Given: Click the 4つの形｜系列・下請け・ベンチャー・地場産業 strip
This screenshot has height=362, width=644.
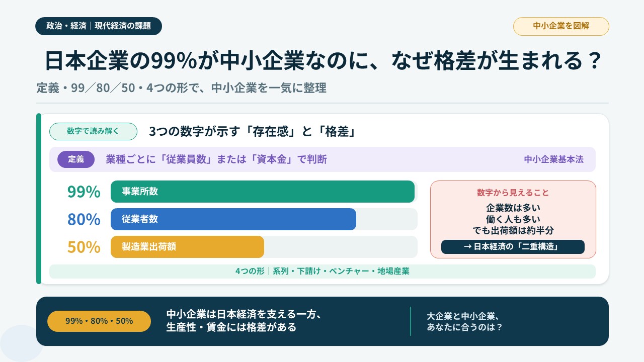Looking at the screenshot, I should click(323, 271).
